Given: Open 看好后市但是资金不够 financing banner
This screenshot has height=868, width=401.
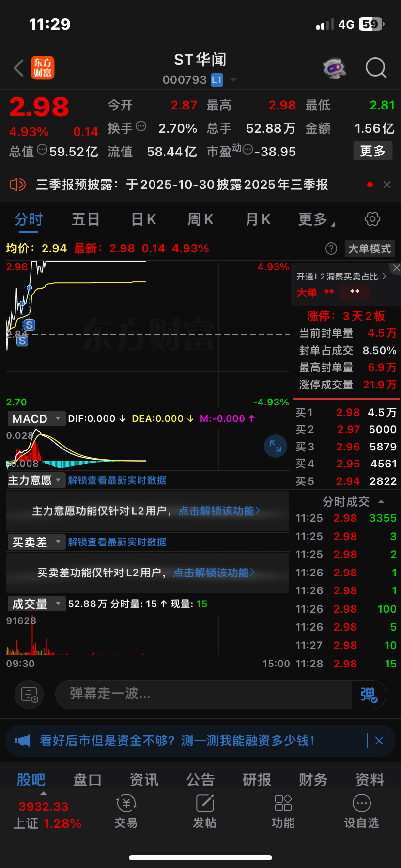Looking at the screenshot, I should click(177, 741).
